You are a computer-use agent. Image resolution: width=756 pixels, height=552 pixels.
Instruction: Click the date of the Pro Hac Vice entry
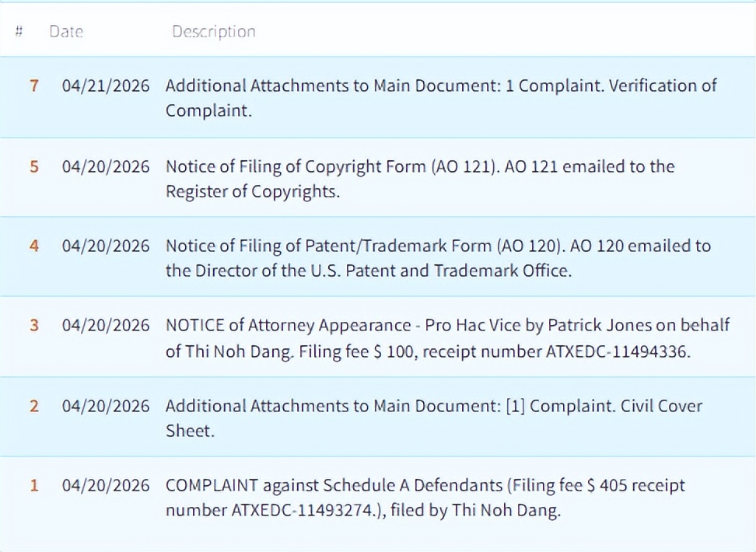click(106, 325)
